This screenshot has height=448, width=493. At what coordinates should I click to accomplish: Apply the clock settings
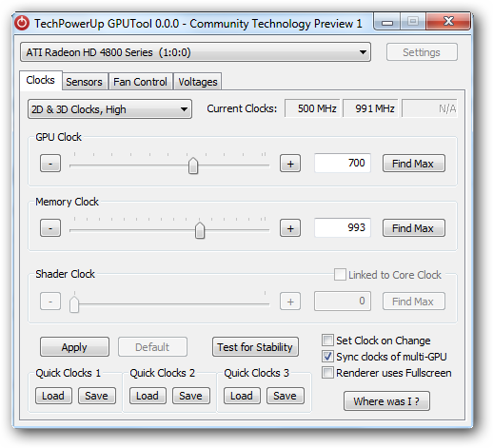74,347
